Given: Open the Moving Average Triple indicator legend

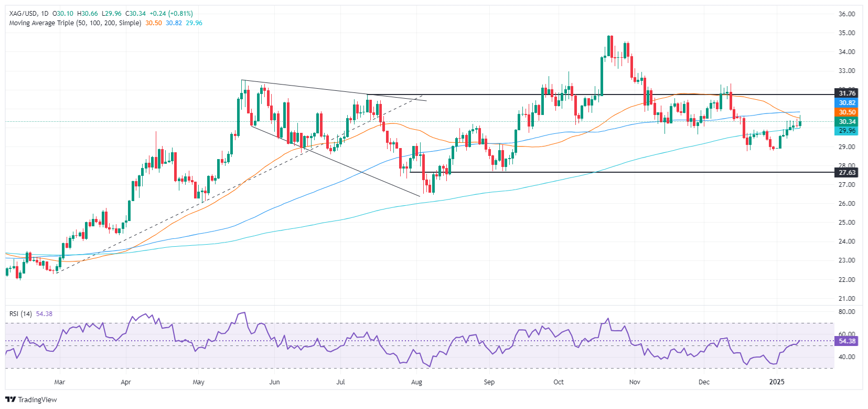Looking at the screenshot, I should 75,23.
